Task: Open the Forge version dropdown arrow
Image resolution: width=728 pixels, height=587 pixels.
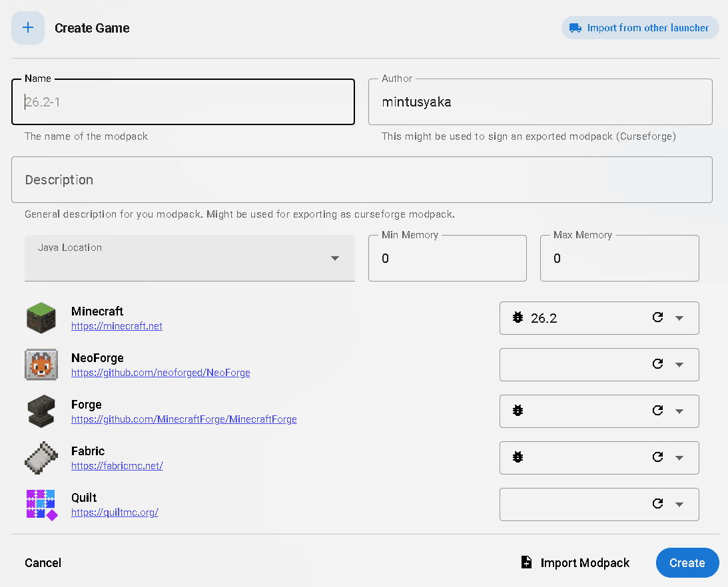Action: (679, 411)
